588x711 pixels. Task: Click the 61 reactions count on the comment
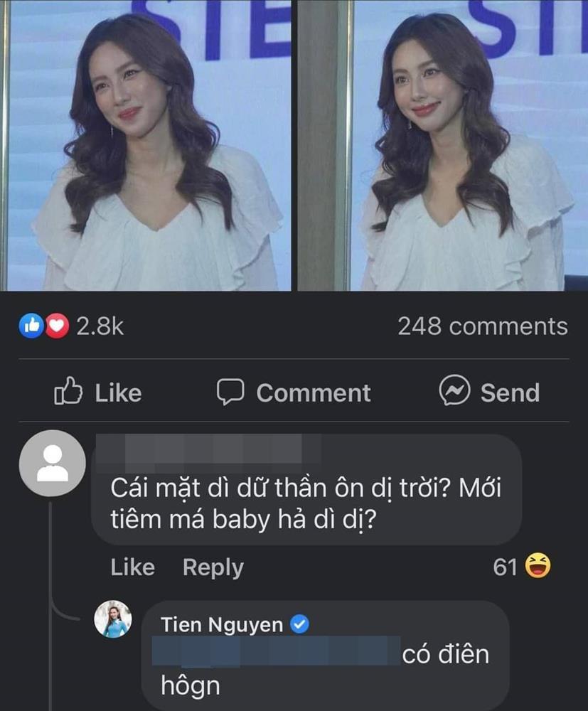point(504,567)
